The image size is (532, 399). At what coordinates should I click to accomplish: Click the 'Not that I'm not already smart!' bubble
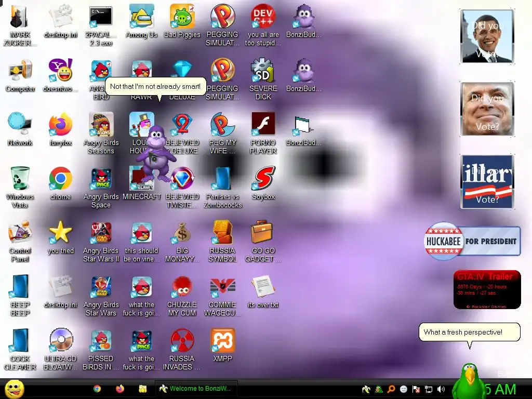(155, 87)
